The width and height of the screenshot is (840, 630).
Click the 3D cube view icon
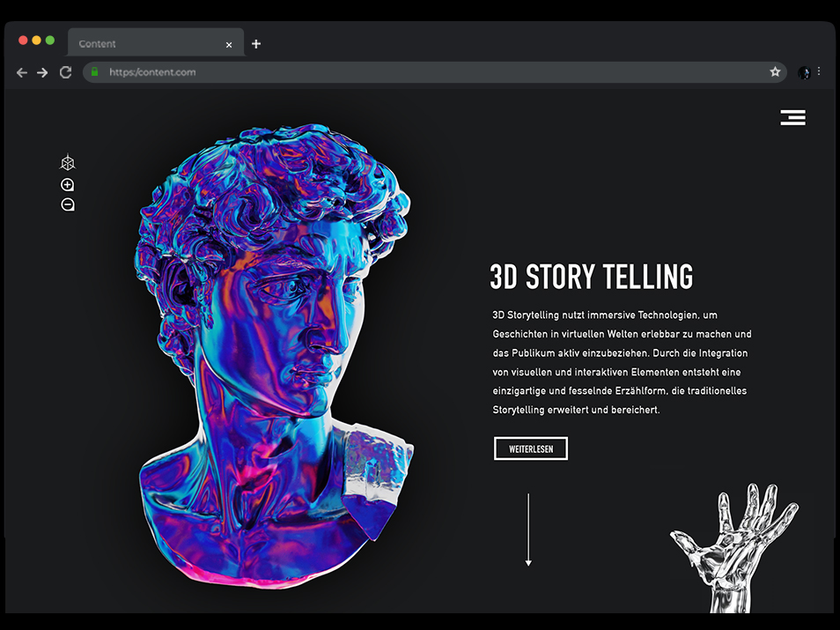pos(68,162)
